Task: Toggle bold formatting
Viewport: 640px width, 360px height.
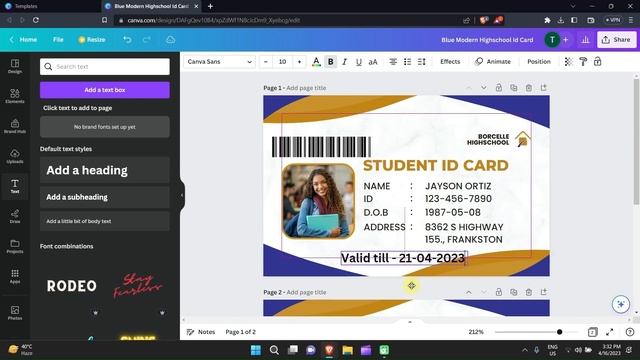Action: point(331,62)
